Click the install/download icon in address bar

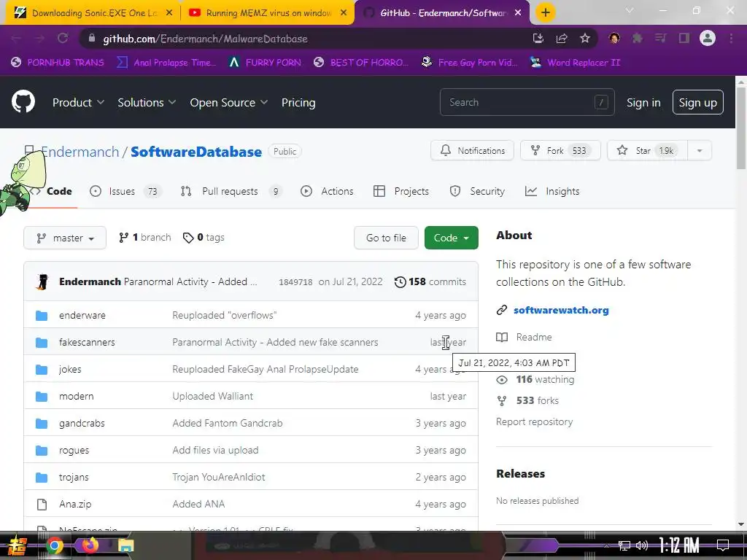coord(538,39)
